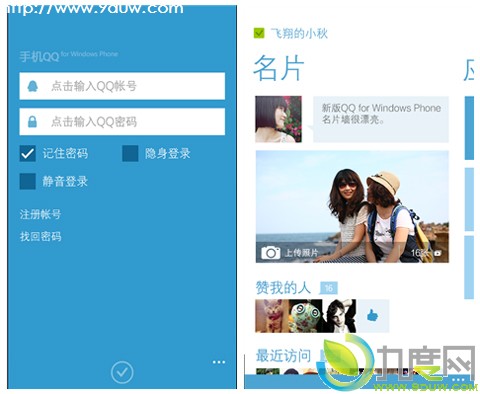Viewport: 480px width, 394px height.
Task: Open the black-and-white man avatar
Action: tap(339, 316)
